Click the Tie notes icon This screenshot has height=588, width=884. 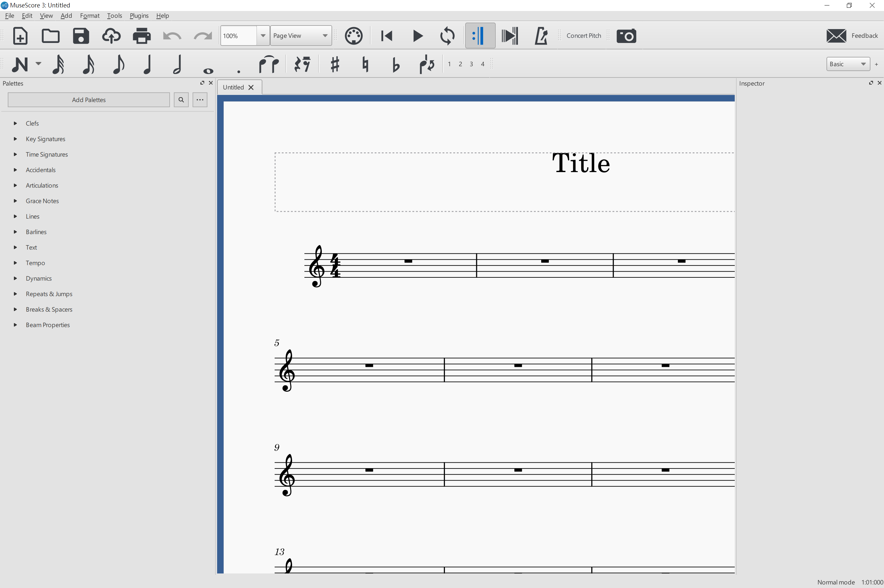coord(268,64)
